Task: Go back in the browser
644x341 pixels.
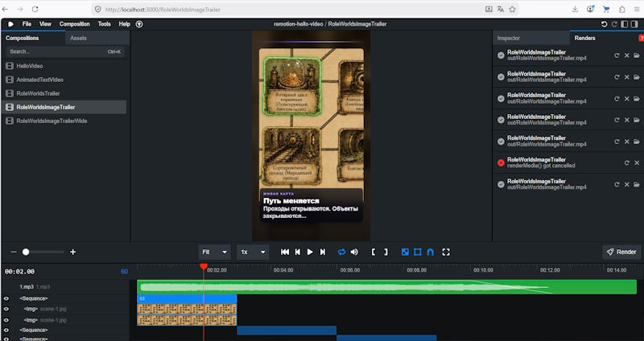Action: (5, 9)
